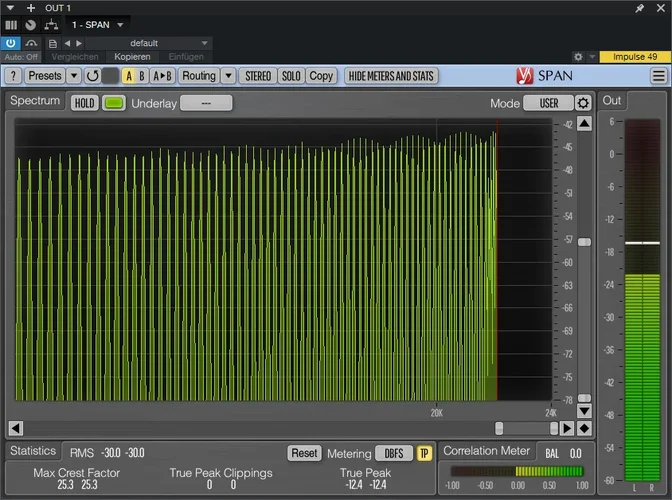672x500 pixels.
Task: Reset the statistics readings
Action: (x=304, y=453)
